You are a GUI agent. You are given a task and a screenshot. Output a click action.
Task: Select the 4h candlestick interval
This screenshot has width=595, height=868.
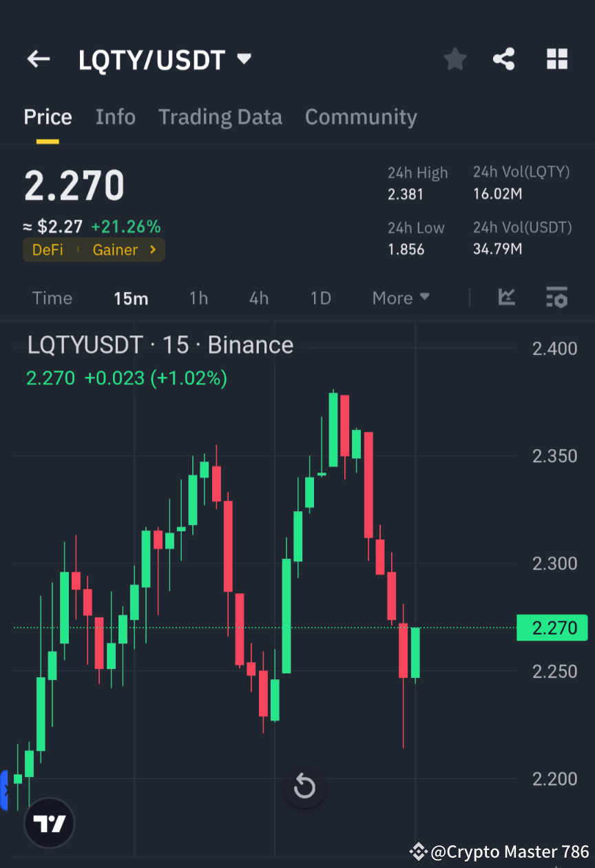pos(258,298)
